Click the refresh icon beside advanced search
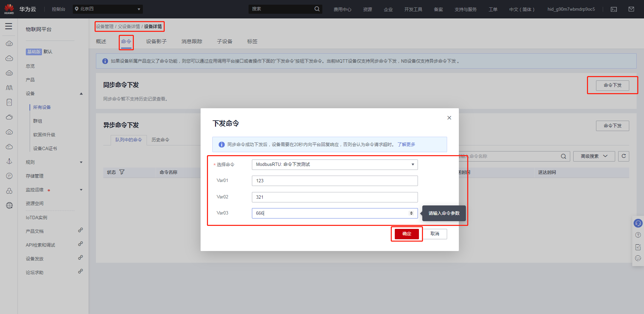The width and height of the screenshot is (644, 314). pos(624,156)
